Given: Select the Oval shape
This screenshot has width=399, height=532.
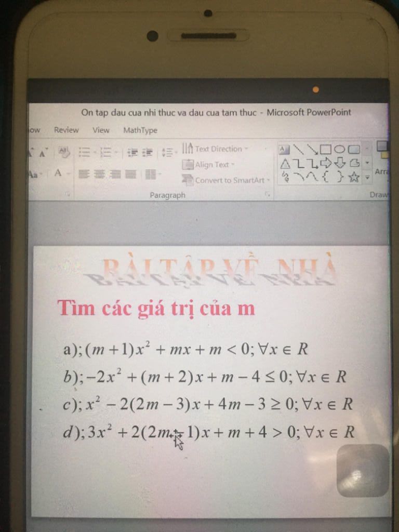Looking at the screenshot, I should 339,149.
